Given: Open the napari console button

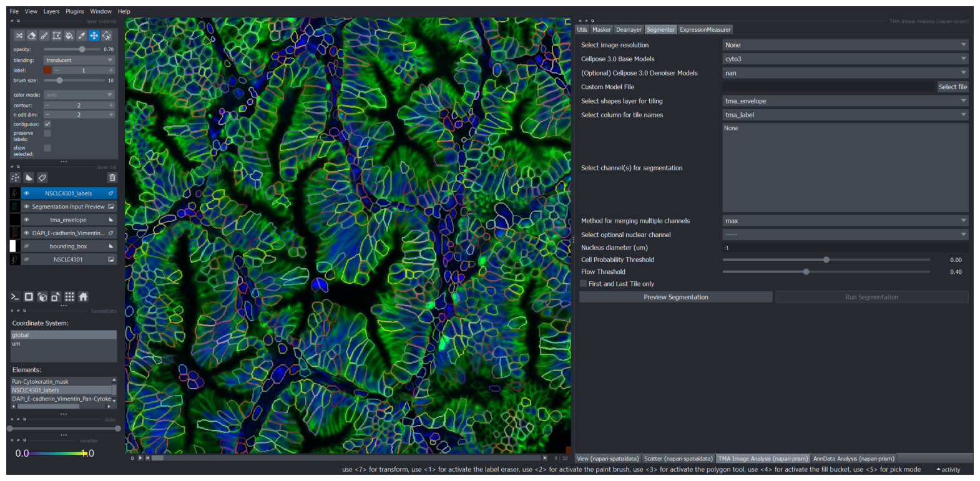Looking at the screenshot, I should tap(15, 297).
